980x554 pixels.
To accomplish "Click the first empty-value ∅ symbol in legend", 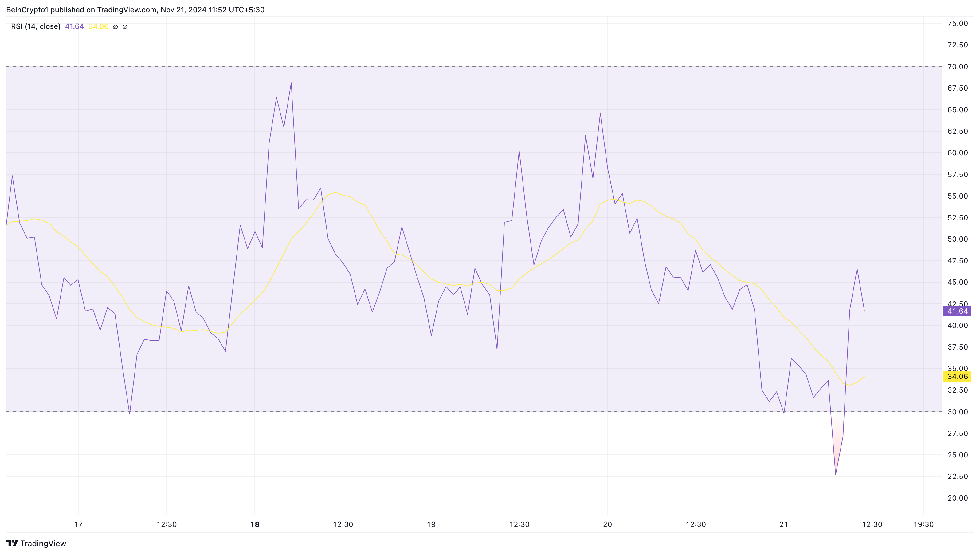I will pos(116,27).
